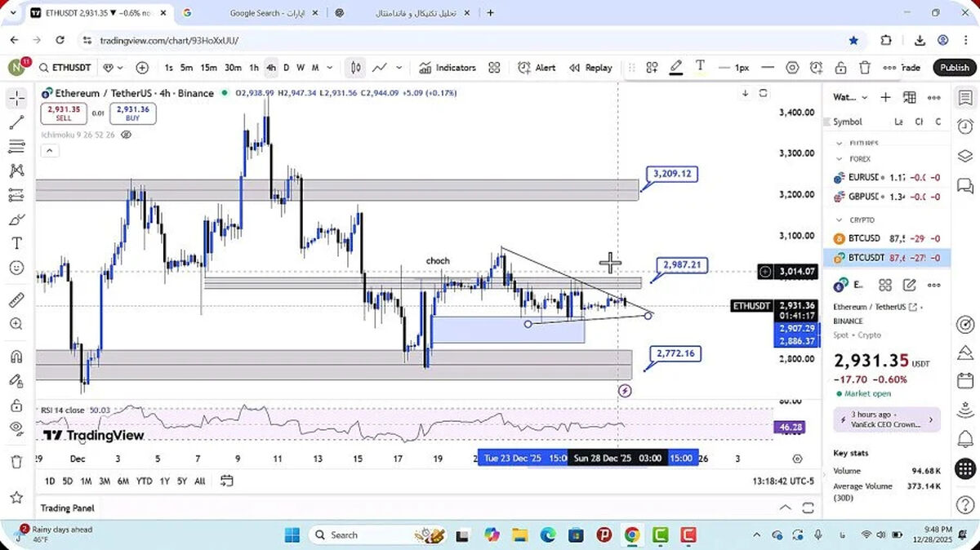
Task: Open favorites star on left toolbar
Action: (16, 496)
